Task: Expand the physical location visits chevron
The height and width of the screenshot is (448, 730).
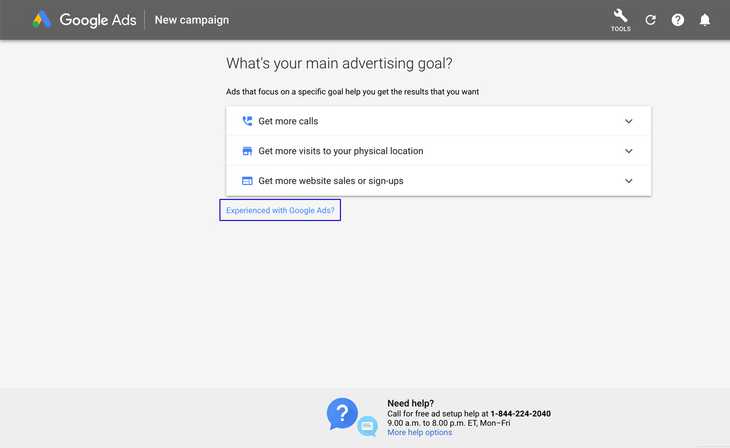Action: coord(629,151)
